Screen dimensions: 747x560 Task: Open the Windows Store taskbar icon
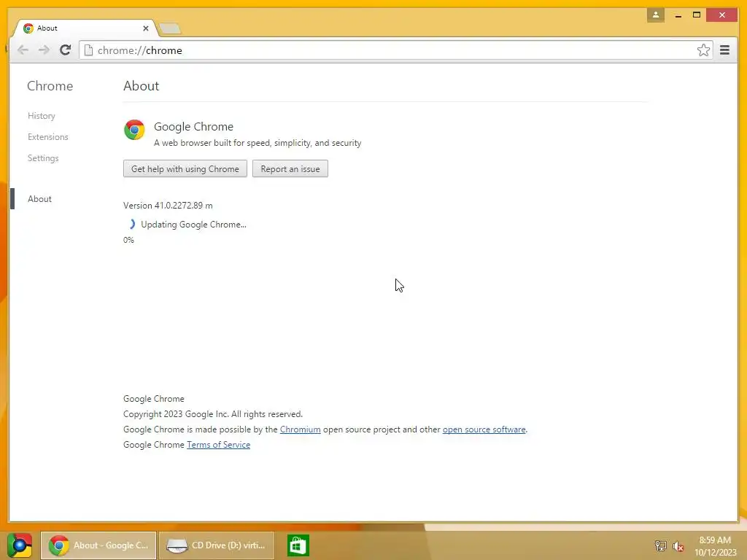(x=298, y=545)
